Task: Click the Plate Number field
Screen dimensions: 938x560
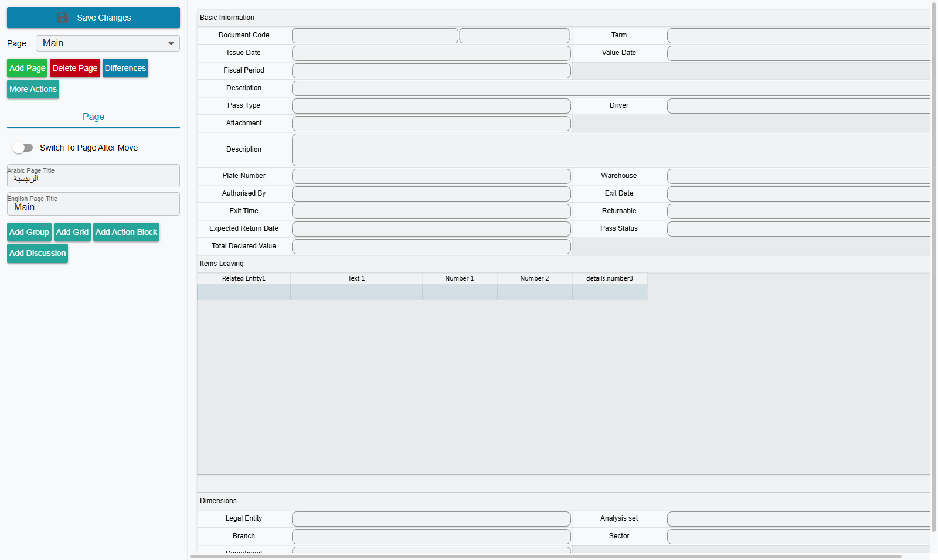Action: coord(431,176)
